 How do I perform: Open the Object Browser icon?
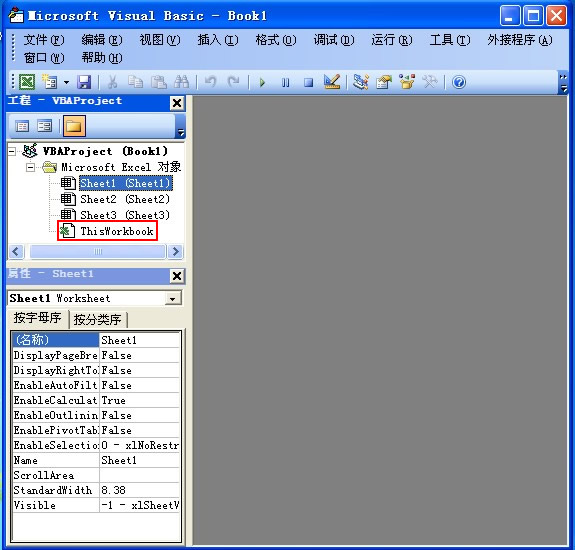pos(407,82)
